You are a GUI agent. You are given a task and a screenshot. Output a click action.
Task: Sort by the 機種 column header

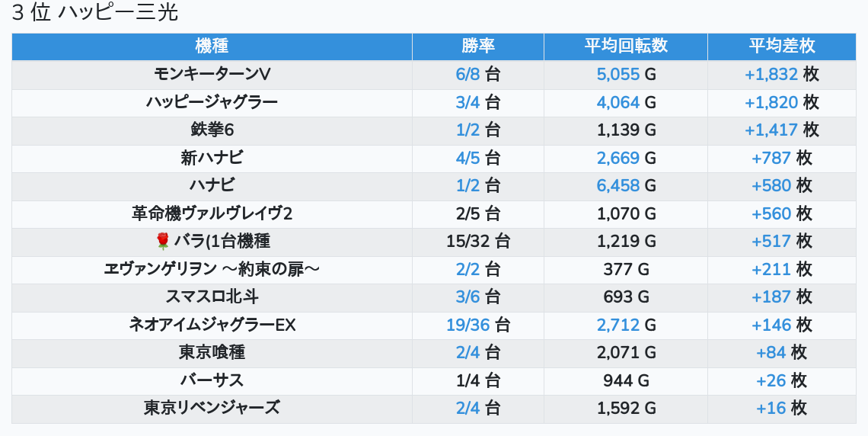[x=212, y=46]
